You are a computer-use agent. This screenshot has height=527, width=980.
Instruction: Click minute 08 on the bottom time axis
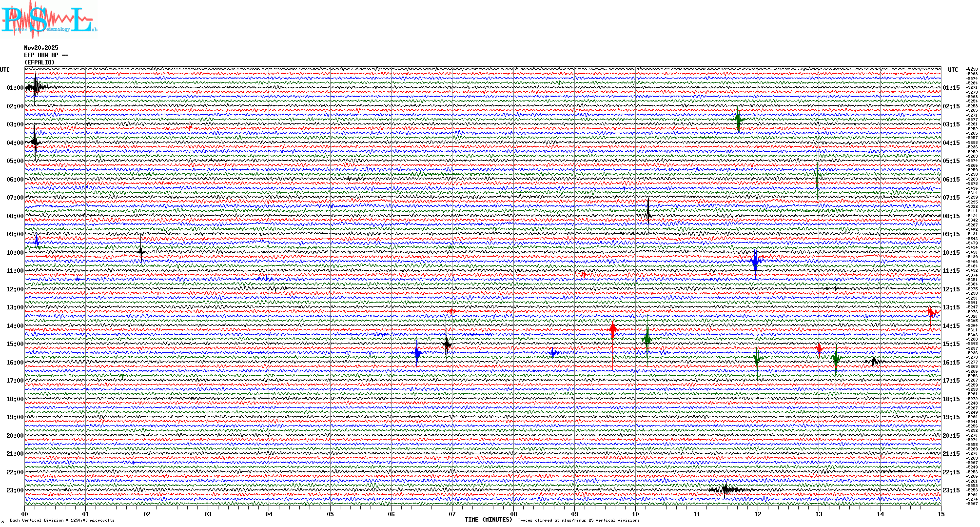tap(513, 514)
